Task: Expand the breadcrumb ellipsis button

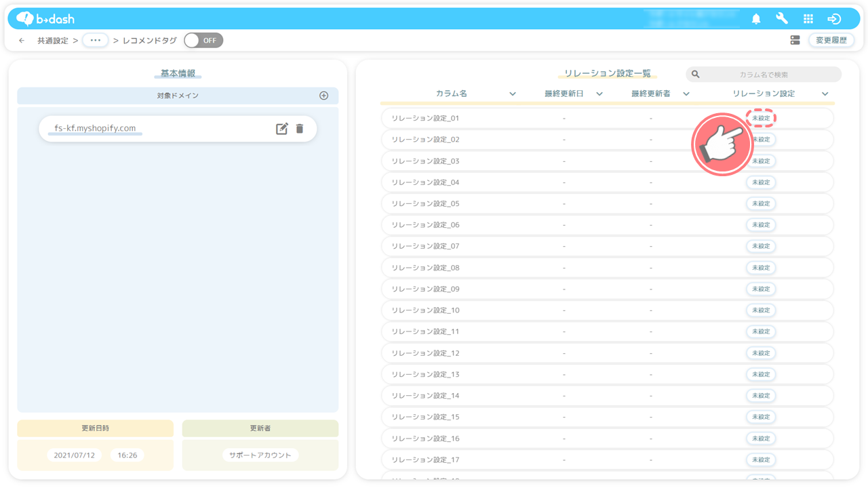Action: 95,41
